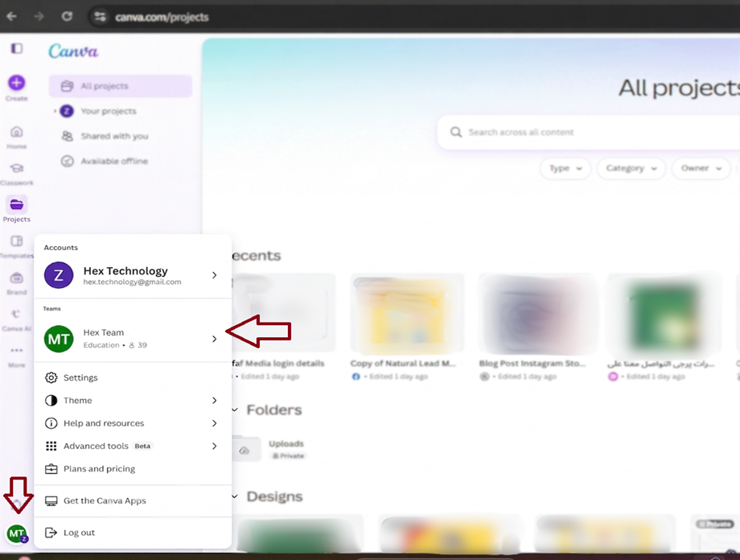Choose Plans and pricing
Screen dimensions: 740x560
99,469
